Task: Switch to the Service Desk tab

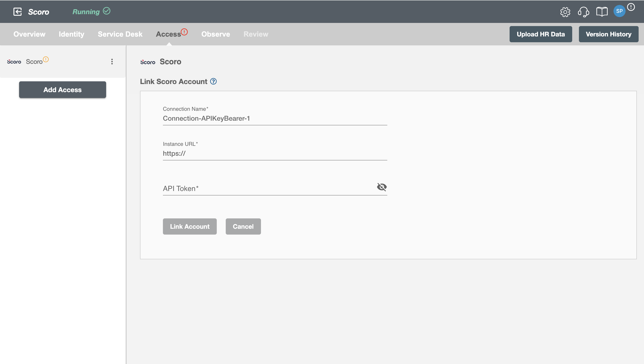Action: click(x=120, y=34)
